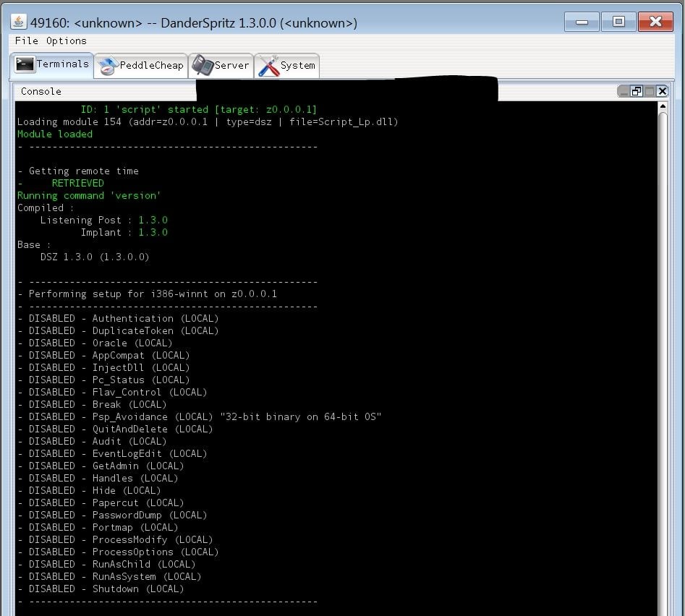Click the line "ID: 1 'script' started"

pyautogui.click(x=199, y=110)
